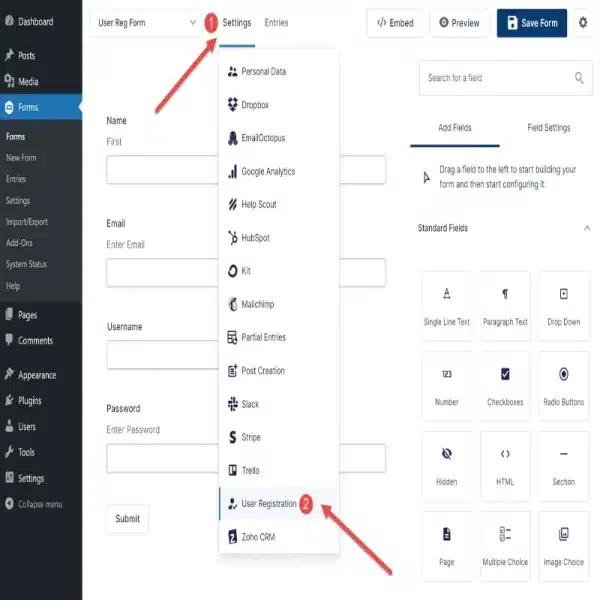Collapse the Standard Fields section
Viewport: 600px width, 600px height.
click(x=587, y=228)
